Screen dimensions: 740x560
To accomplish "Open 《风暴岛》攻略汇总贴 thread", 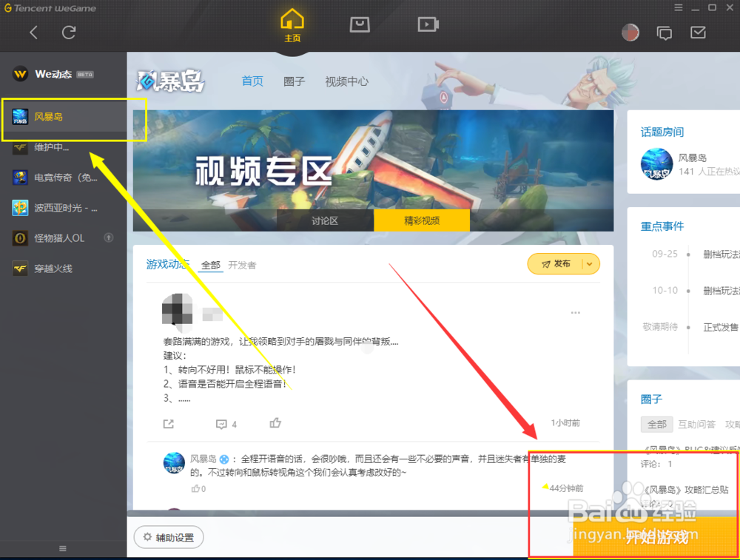I will (686, 490).
